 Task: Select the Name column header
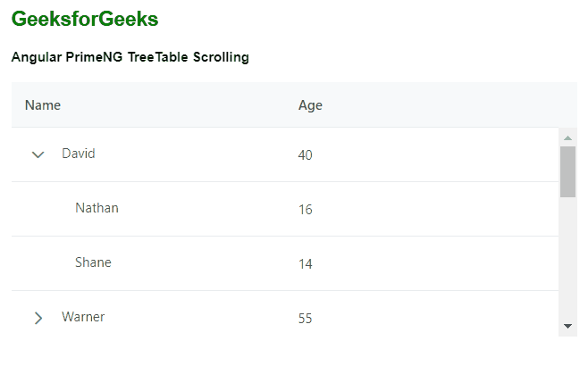tap(43, 105)
